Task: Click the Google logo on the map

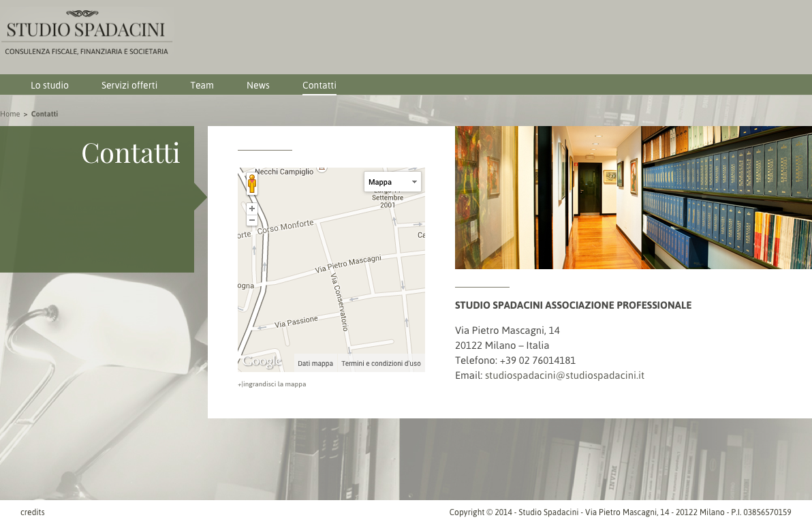Action: point(262,362)
